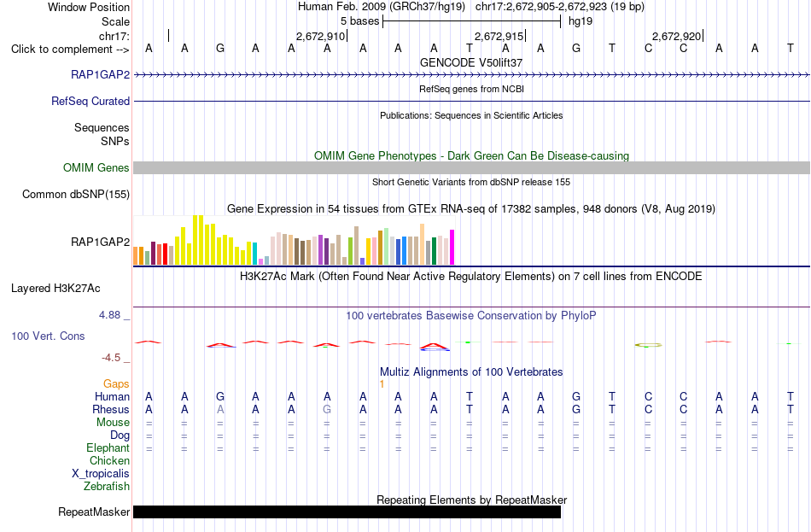Click the gray OMIM Genes bar
The height and width of the screenshot is (532, 811).
(472, 167)
